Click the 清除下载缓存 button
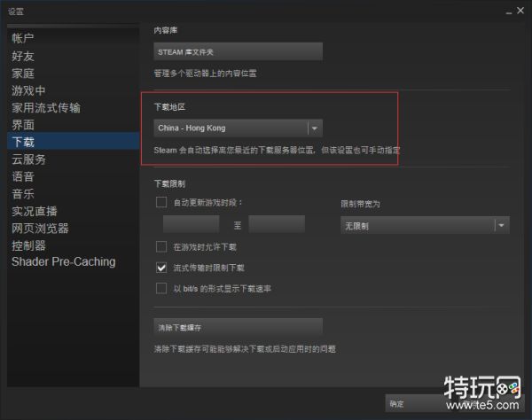Screen dimensions: 532x420 coord(238,327)
